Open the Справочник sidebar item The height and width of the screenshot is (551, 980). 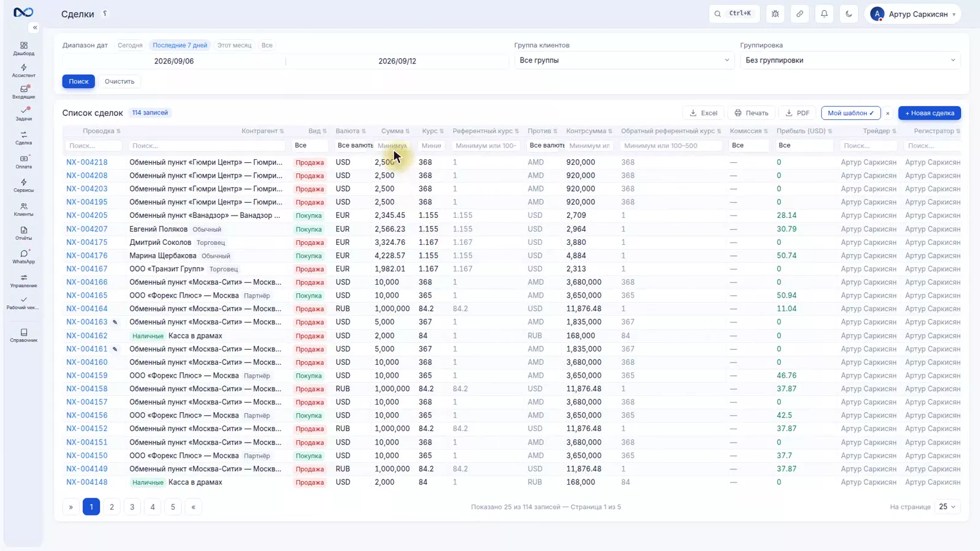point(24,335)
